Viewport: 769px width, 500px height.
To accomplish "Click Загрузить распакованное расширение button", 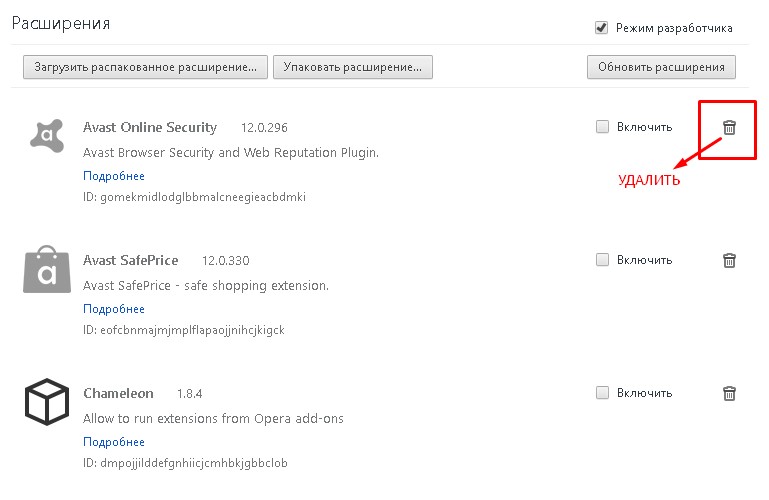I will (x=145, y=67).
